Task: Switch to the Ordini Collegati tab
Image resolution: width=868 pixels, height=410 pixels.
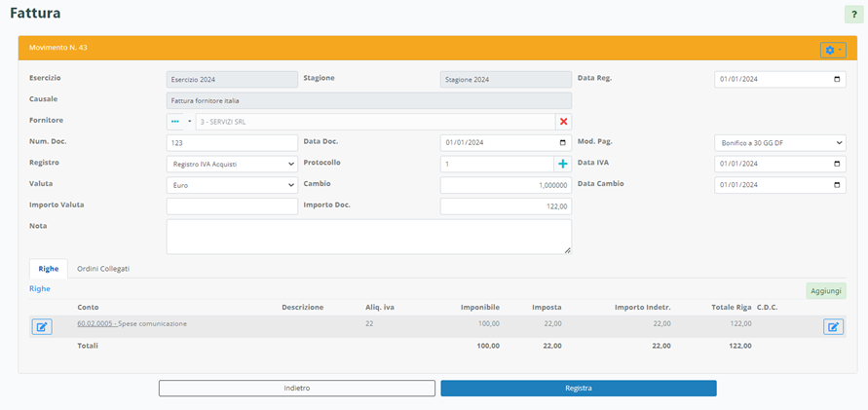Action: (103, 268)
